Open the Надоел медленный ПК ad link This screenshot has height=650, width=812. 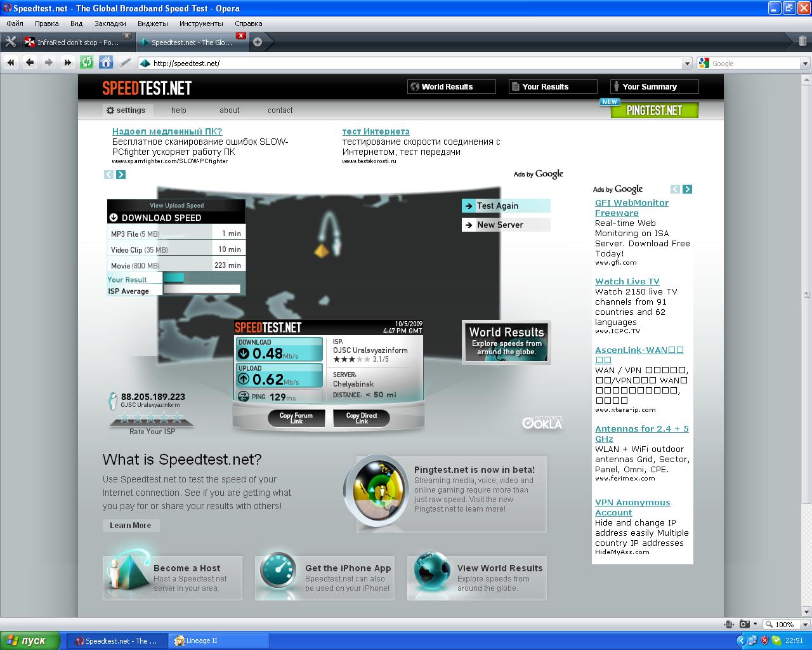pos(167,131)
